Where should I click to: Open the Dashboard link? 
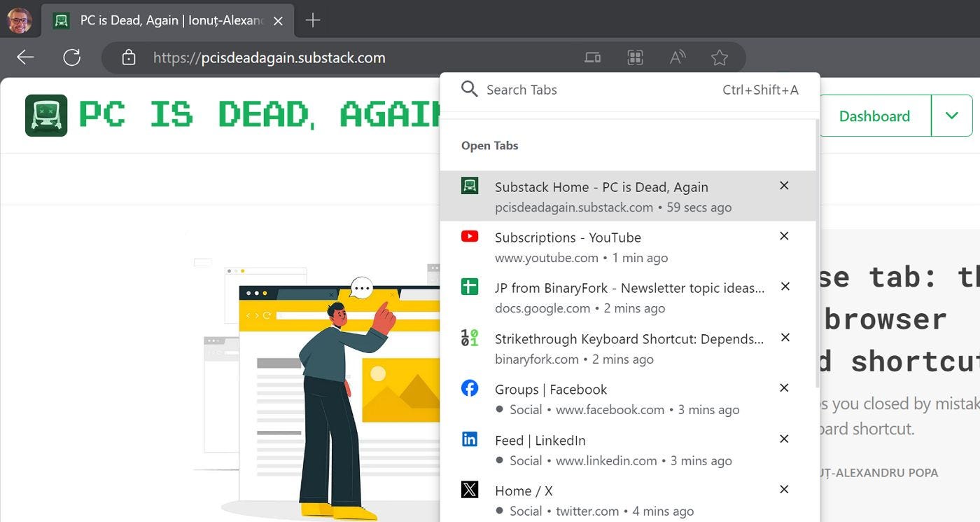click(x=874, y=116)
